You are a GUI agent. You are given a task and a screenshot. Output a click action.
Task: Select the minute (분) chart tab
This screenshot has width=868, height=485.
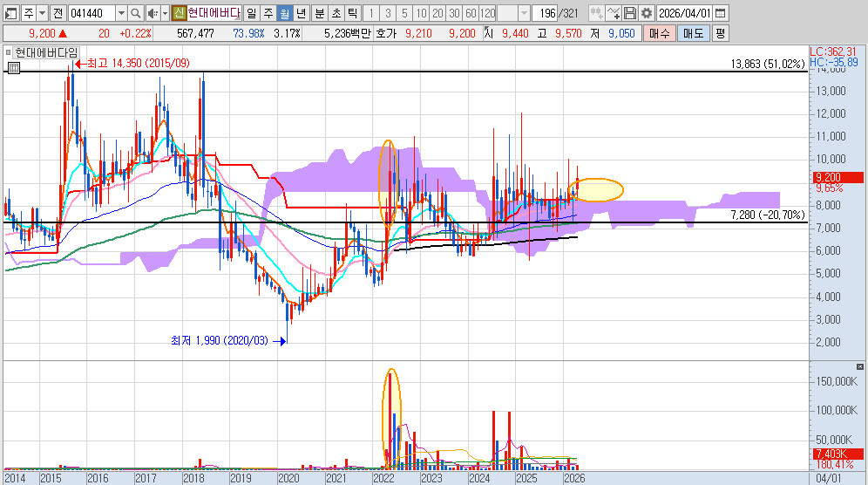coord(319,13)
